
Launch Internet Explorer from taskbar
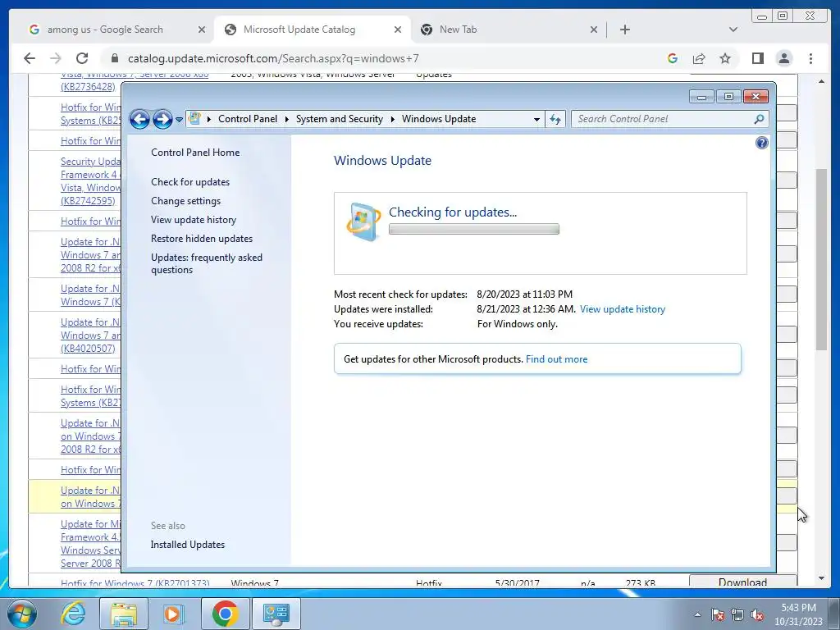pos(73,614)
